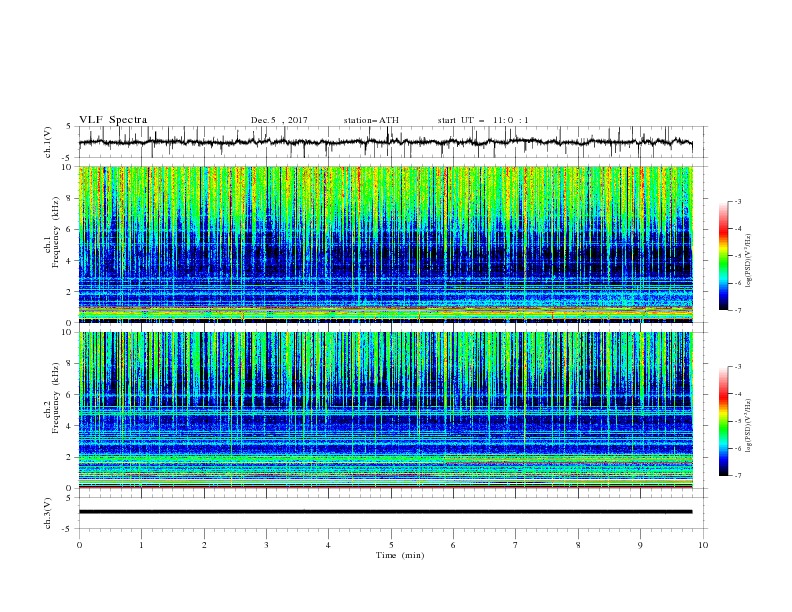Click the ch.1 'log(PSD)(V²/Hz)' colorbar label
Viewport: 792px width, 612px height.
coord(748,261)
